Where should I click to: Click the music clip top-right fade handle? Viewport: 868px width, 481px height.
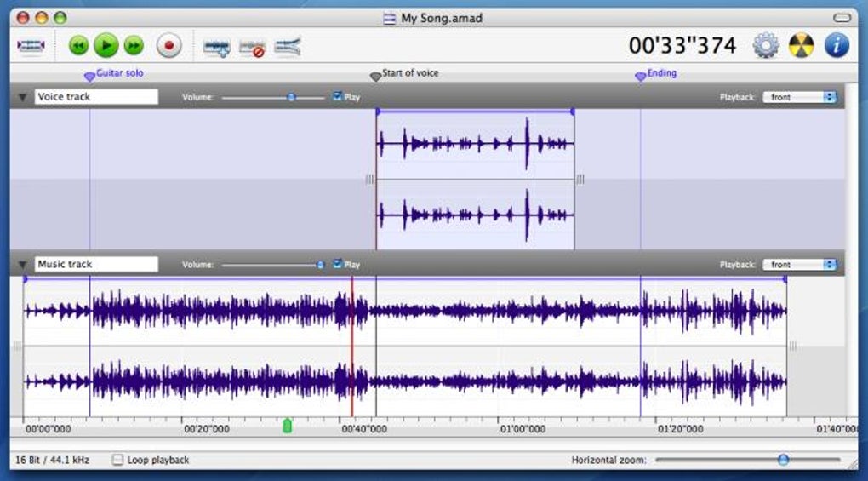(x=785, y=279)
